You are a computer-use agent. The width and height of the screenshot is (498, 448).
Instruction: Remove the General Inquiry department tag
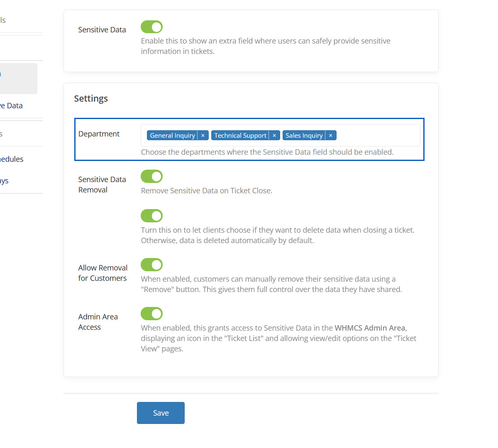(203, 136)
